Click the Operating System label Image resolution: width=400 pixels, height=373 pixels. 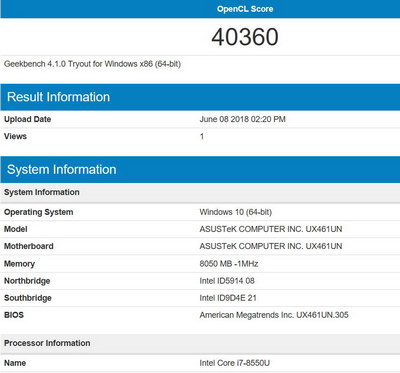pos(39,212)
